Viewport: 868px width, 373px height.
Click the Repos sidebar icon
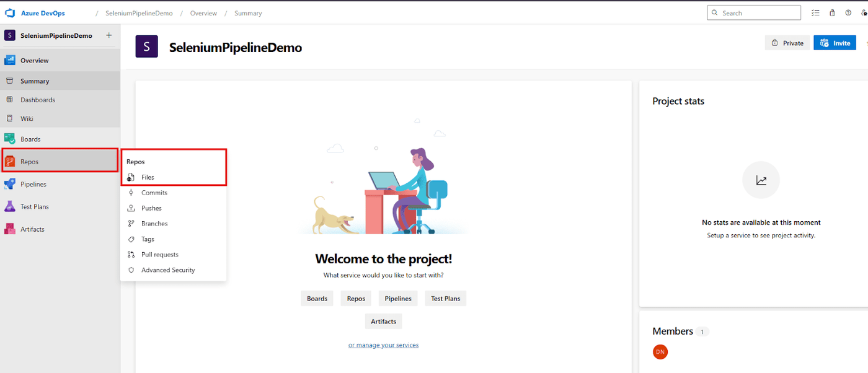pos(10,162)
